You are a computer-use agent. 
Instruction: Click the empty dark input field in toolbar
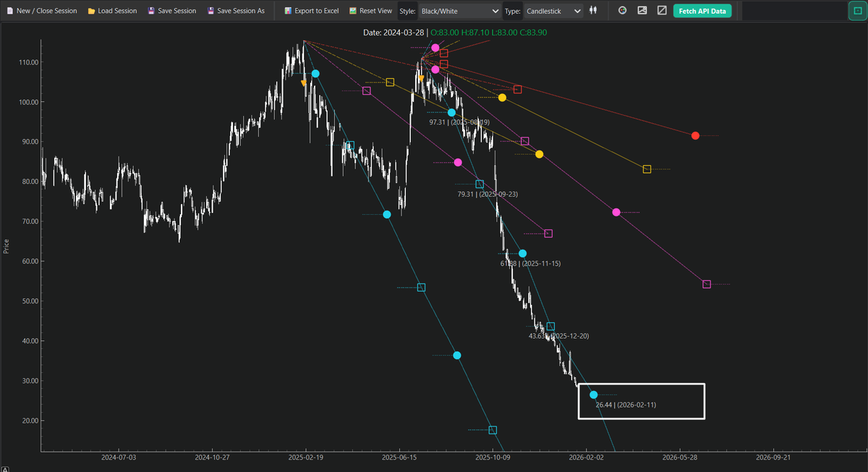coord(793,11)
